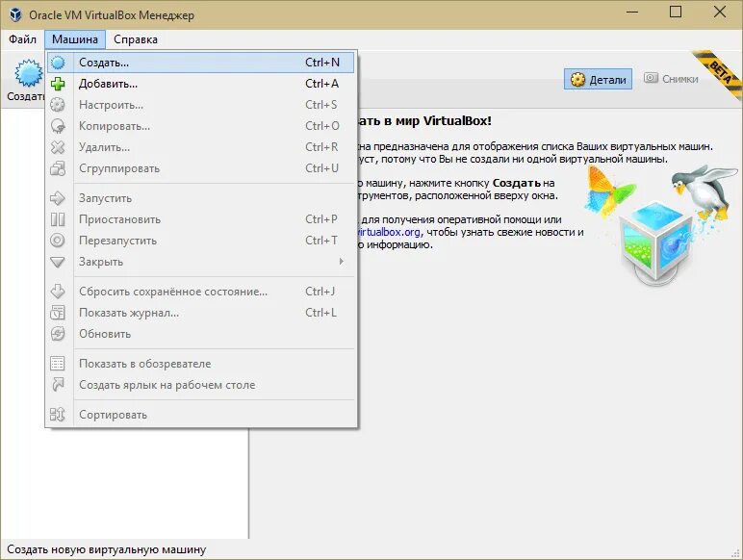Switch to the Снимки view button
This screenshot has width=743, height=560.
pos(671,79)
